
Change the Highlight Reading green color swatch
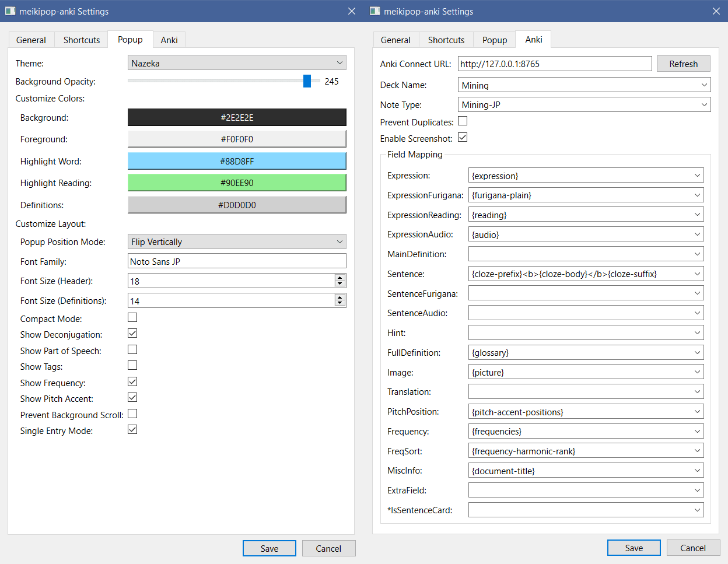point(237,183)
